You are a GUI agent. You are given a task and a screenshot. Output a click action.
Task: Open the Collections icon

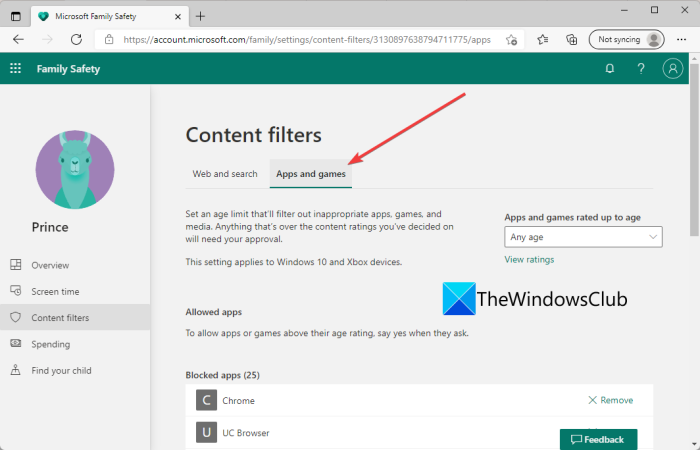pyautogui.click(x=571, y=40)
